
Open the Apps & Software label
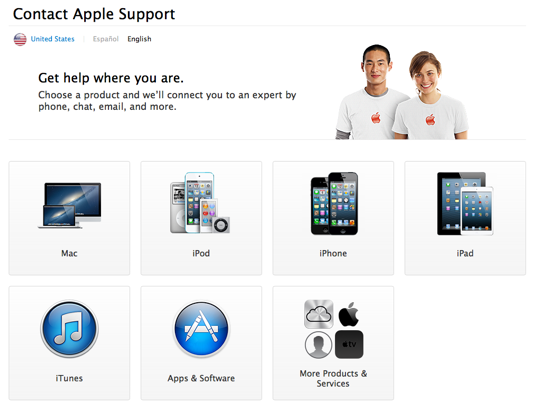pyautogui.click(x=201, y=378)
